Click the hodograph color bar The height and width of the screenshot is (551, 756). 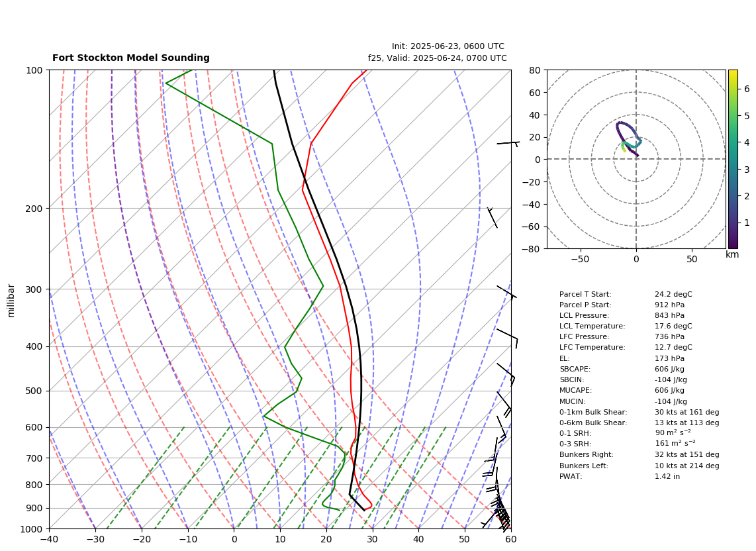(x=733, y=159)
